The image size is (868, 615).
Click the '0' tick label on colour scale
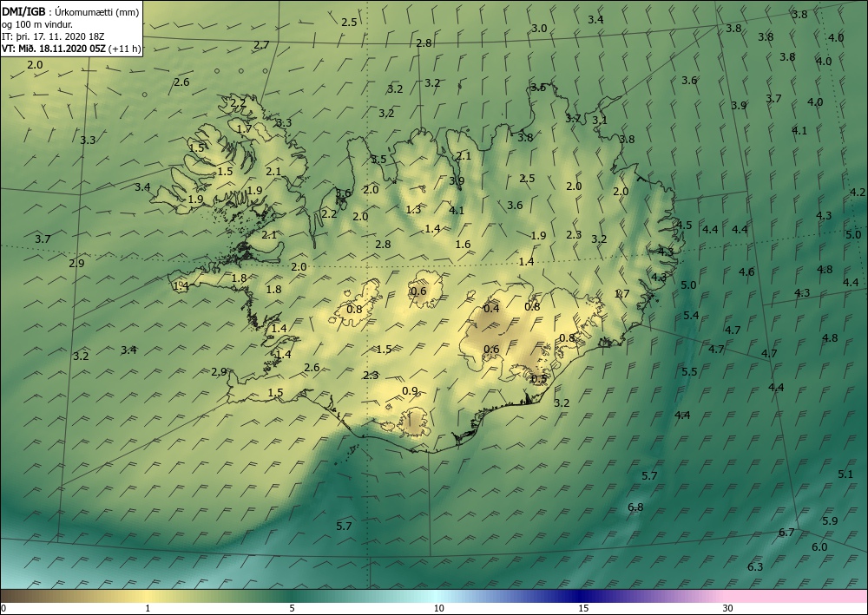pyautogui.click(x=3, y=609)
